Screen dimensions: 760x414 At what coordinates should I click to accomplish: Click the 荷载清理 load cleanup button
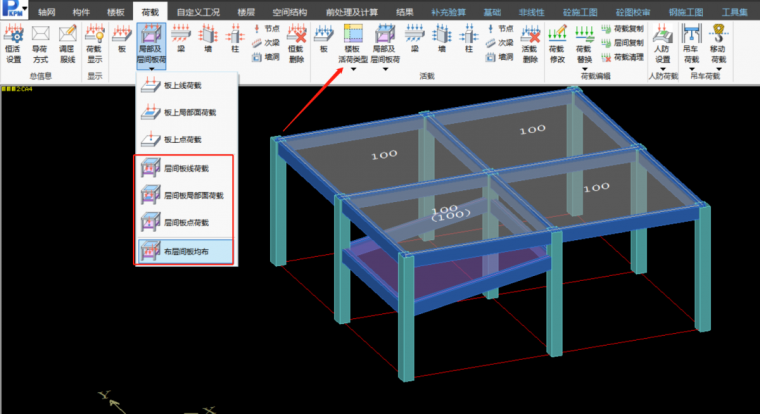pyautogui.click(x=623, y=57)
